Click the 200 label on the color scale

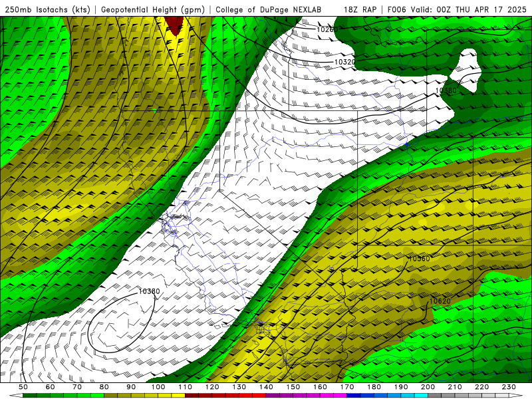428,387
